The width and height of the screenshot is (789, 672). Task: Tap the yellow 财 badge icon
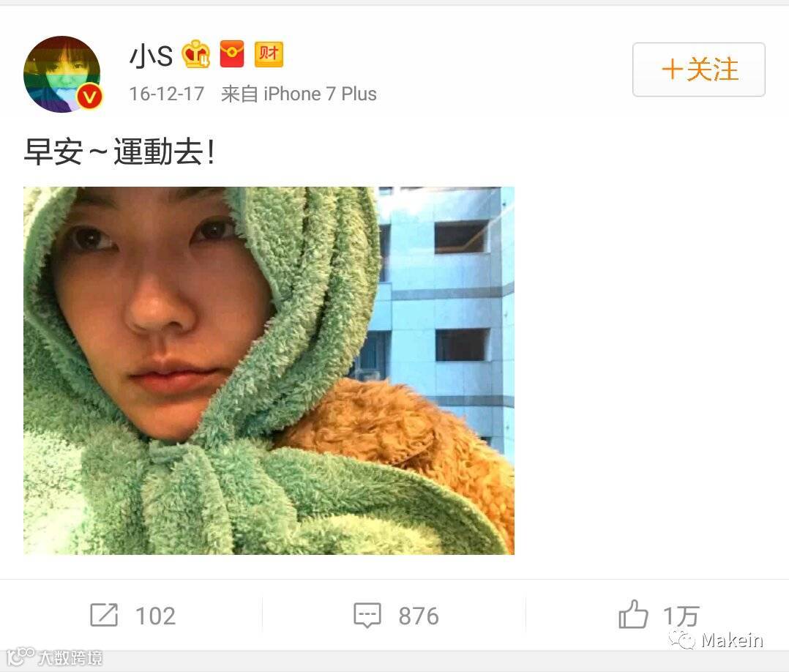coord(269,54)
